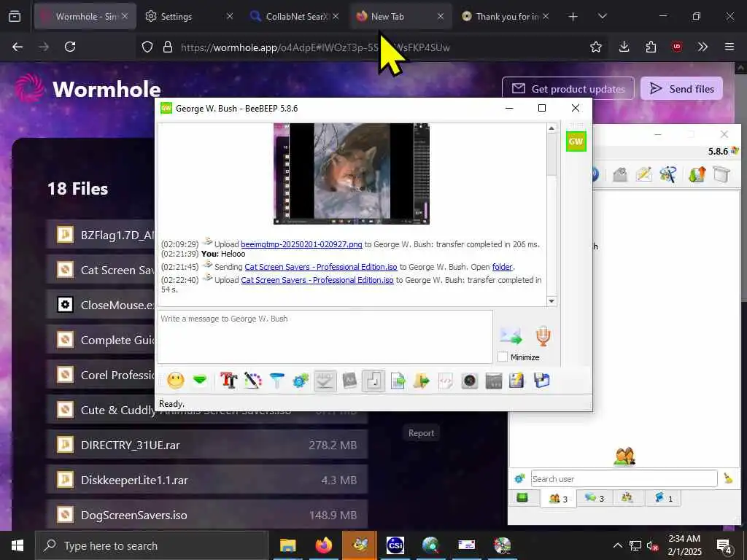Bookmark this page with the star icon

pyautogui.click(x=595, y=47)
